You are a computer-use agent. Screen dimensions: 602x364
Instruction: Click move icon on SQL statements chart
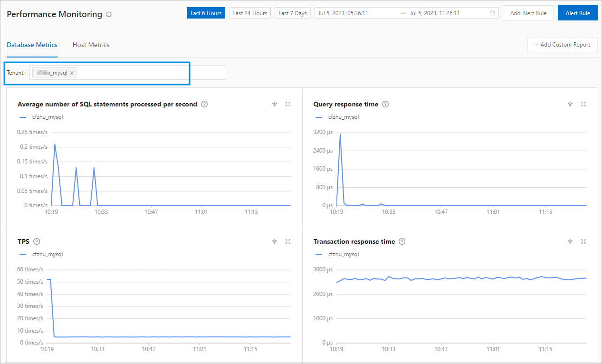274,104
